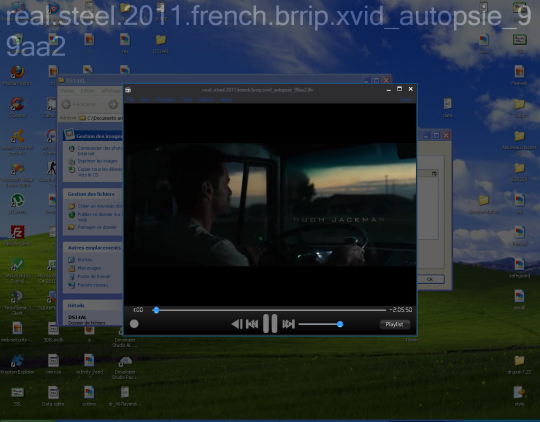Open the CCleaner desktop shortcut
Image resolution: width=540 pixels, height=422 pixels.
pyautogui.click(x=17, y=107)
